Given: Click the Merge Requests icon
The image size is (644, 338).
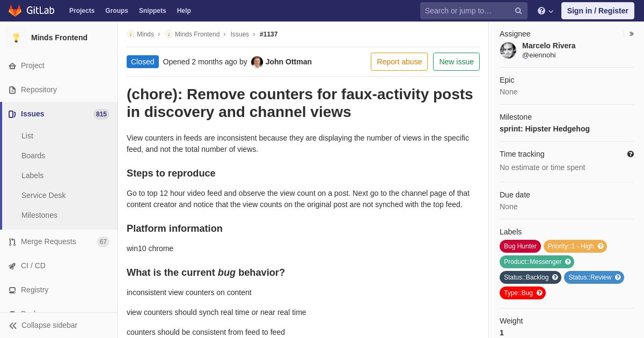Looking at the screenshot, I should coord(12,242).
